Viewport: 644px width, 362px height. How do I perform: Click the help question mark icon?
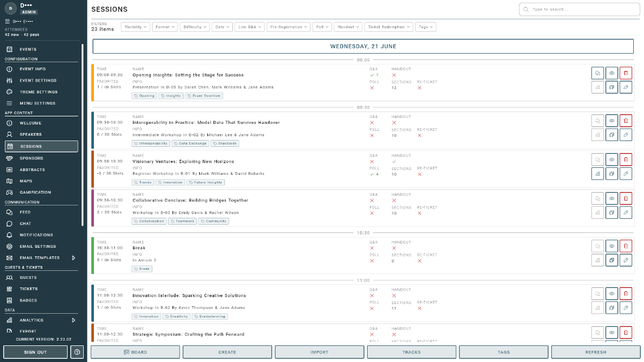77,352
